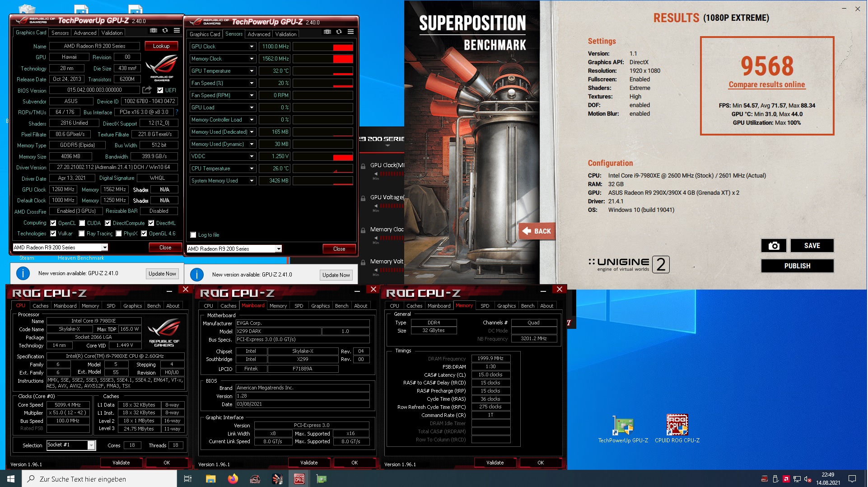Screen dimensions: 868x487
Task: Click the BIOS export icon beside BIOS Version
Action: 147,90
